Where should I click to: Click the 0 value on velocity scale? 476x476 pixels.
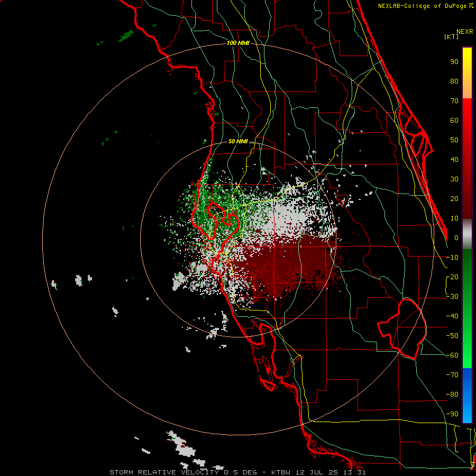tap(456, 238)
